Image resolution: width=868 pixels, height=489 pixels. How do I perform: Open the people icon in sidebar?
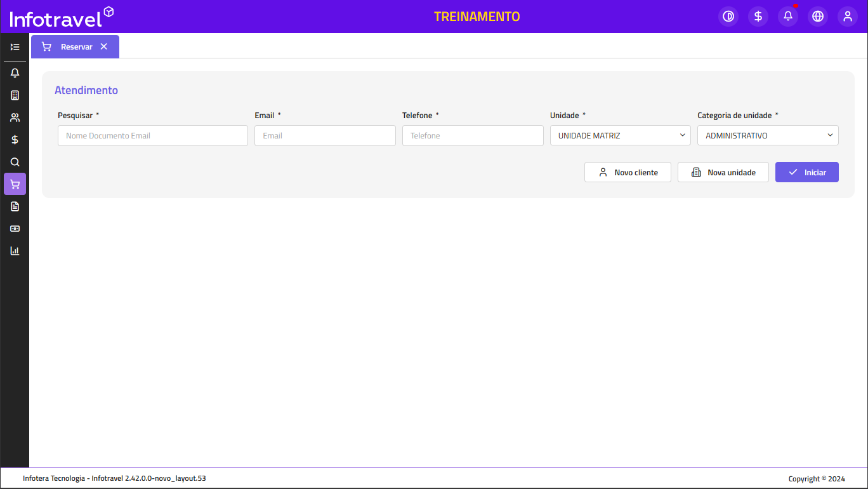pos(15,117)
